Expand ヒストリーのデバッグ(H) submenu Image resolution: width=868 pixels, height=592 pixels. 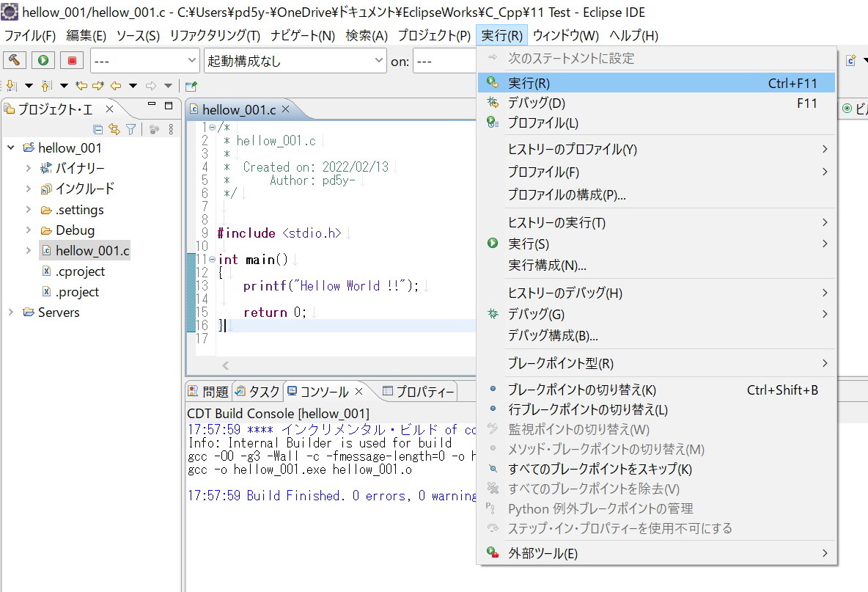point(657,293)
